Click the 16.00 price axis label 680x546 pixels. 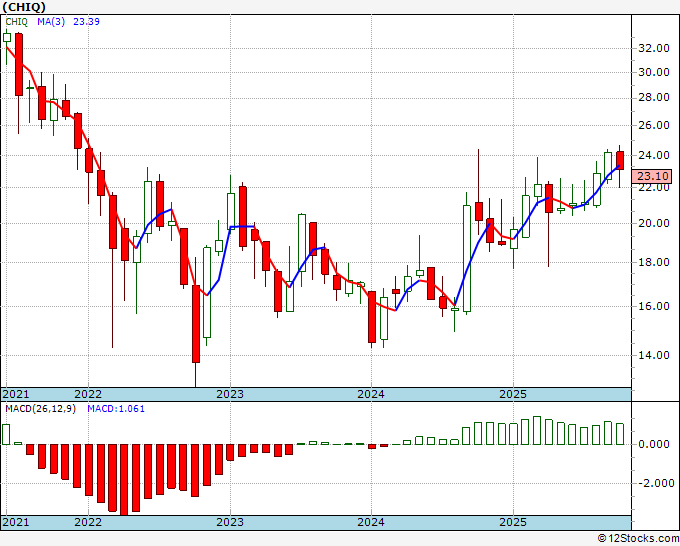click(x=654, y=306)
